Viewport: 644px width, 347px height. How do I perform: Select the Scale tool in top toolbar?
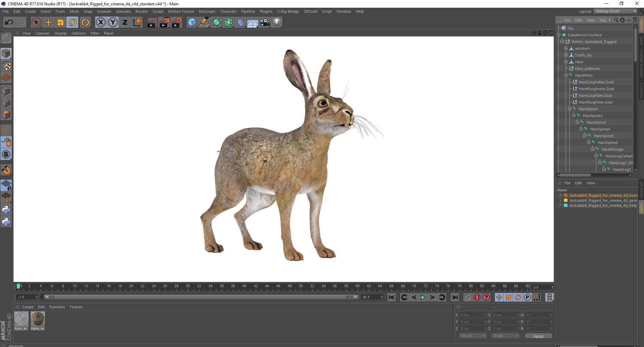[61, 23]
